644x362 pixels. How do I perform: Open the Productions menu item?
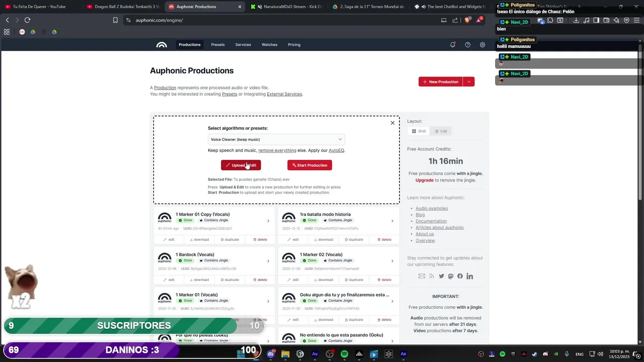[x=190, y=45]
